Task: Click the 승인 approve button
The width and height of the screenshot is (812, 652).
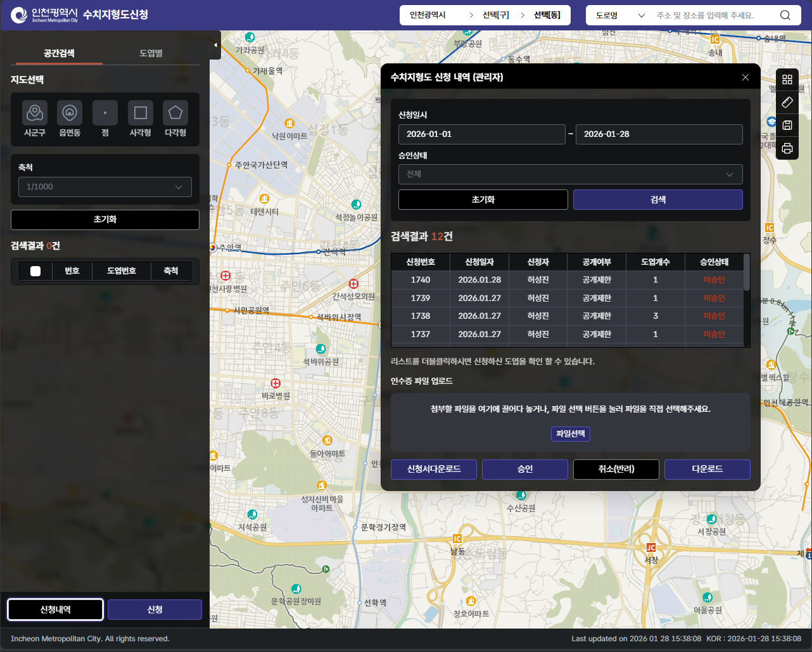Action: pyautogui.click(x=524, y=470)
